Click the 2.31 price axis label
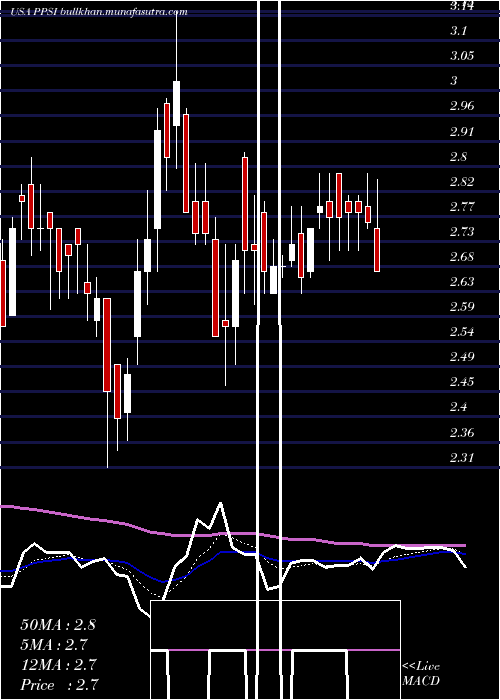This screenshot has width=500, height=700. (462, 458)
